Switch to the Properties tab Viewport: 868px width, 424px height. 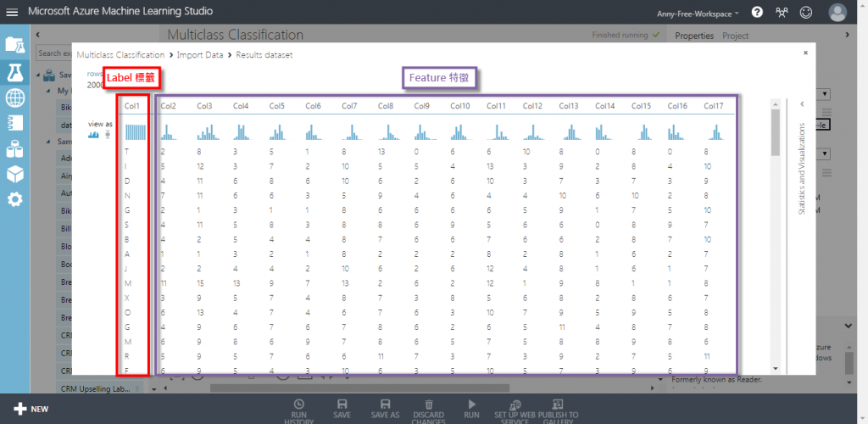coord(694,36)
